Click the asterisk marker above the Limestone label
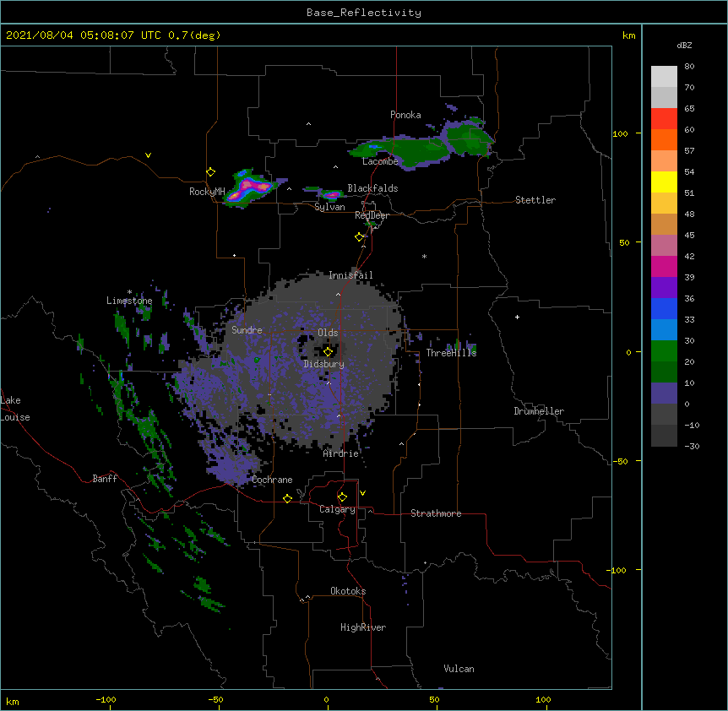The image size is (728, 711). [x=129, y=292]
